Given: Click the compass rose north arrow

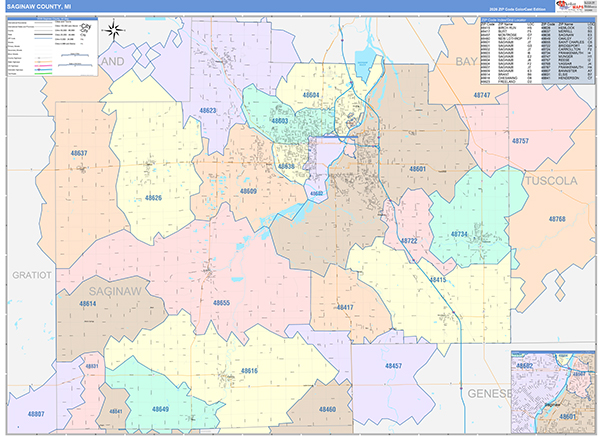Looking at the screenshot, I should (x=114, y=30).
